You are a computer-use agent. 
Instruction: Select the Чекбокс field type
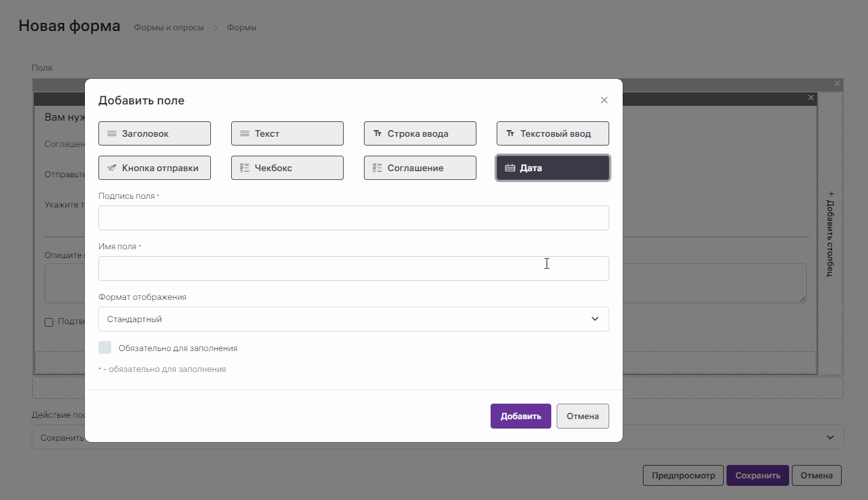[287, 168]
